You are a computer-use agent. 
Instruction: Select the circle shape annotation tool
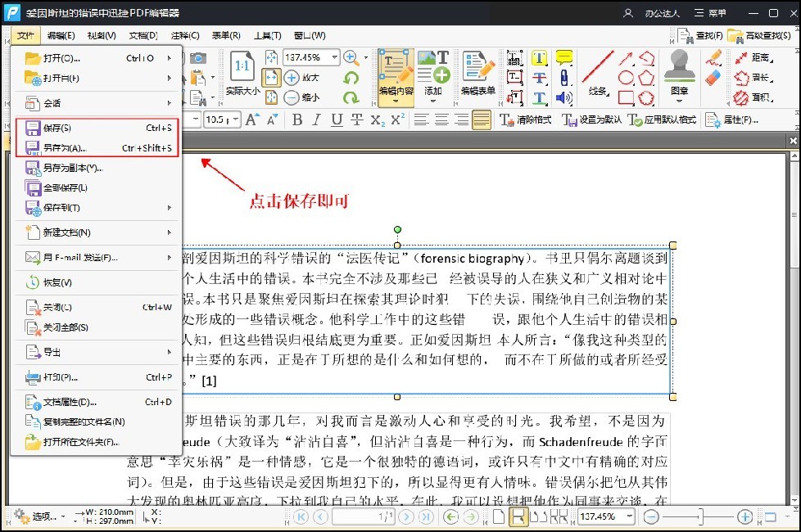coord(626,77)
